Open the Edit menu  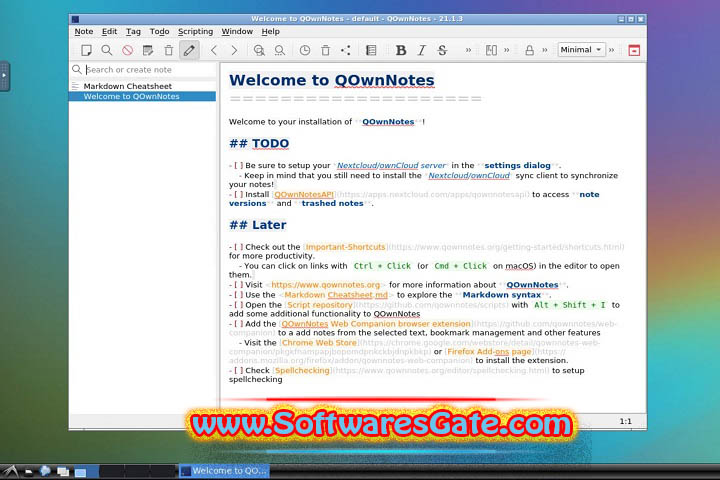click(109, 31)
